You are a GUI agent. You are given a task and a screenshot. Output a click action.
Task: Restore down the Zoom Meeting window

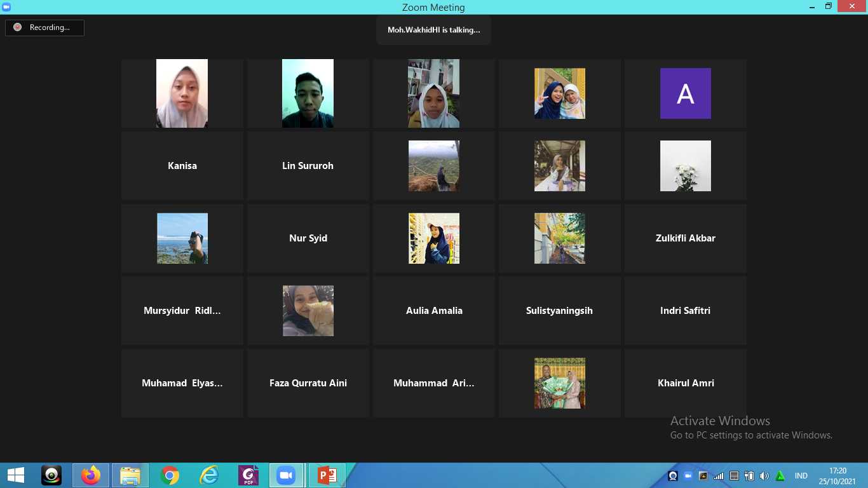pos(829,6)
